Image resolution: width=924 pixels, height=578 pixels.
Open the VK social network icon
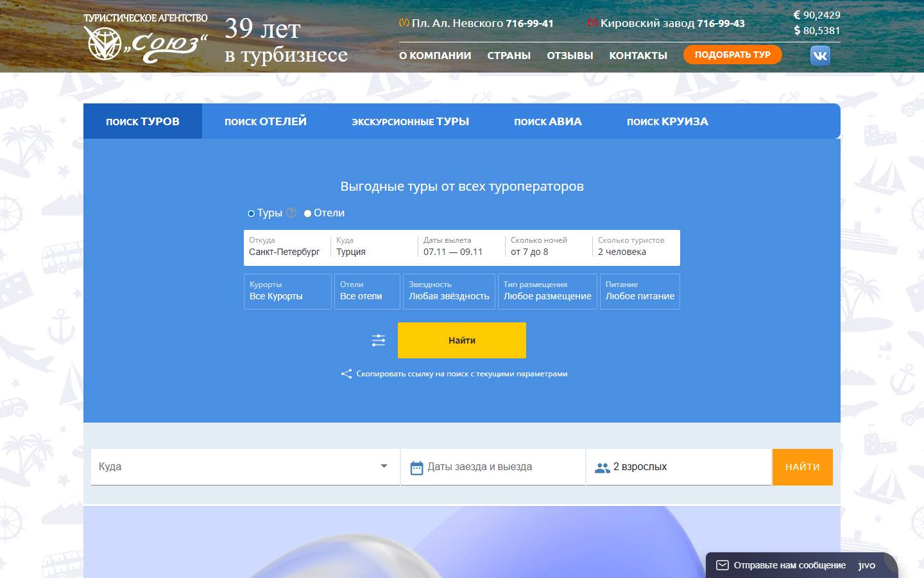pos(820,56)
